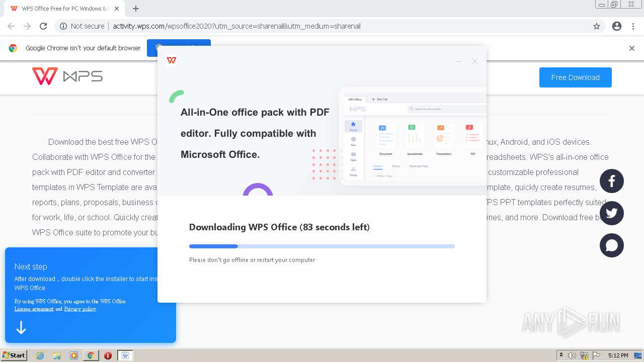Open Opera from the taskbar
The width and height of the screenshot is (644, 362).
pyautogui.click(x=108, y=355)
